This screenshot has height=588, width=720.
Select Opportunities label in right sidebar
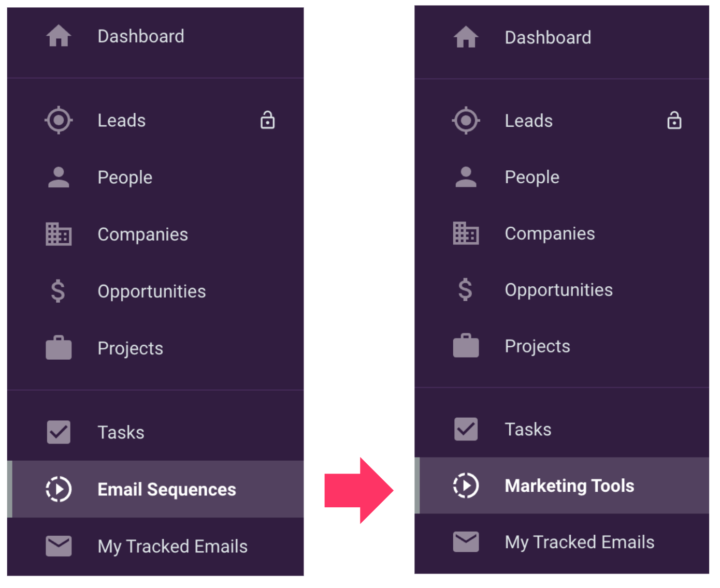559,290
